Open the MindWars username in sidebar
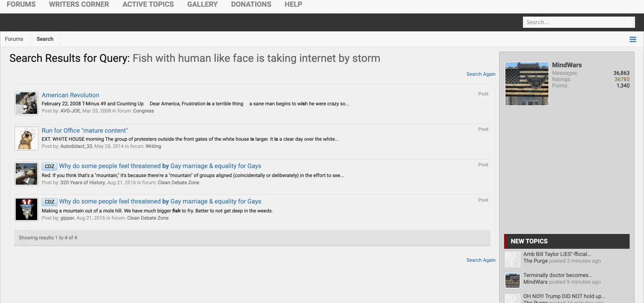 point(567,65)
